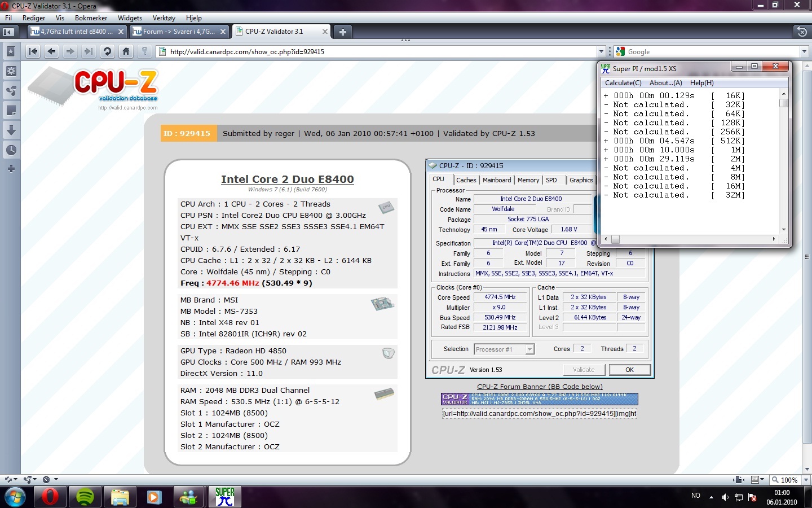
Task: Click the Wand password key button
Action: pos(144,51)
